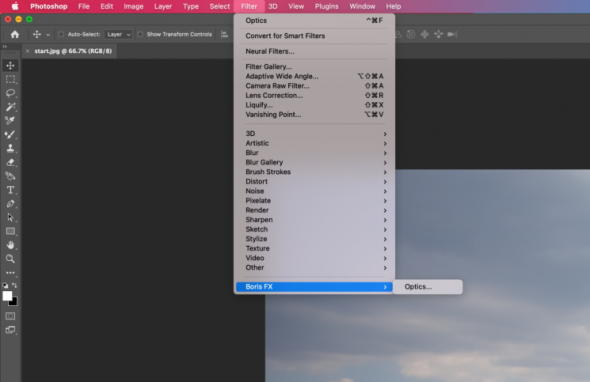The height and width of the screenshot is (382, 590).
Task: Expand the Render submenu
Action: click(x=314, y=210)
